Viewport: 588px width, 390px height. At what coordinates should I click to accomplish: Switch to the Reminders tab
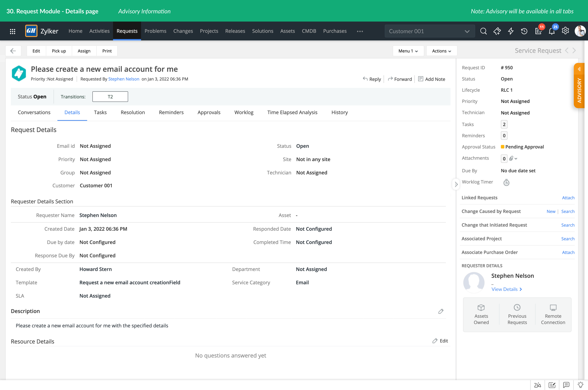[171, 112]
